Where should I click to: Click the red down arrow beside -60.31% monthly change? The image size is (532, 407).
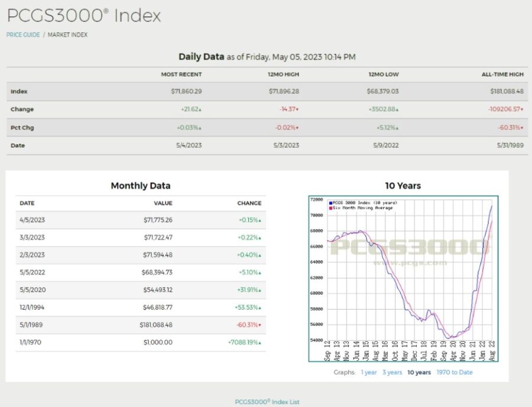[x=260, y=325]
